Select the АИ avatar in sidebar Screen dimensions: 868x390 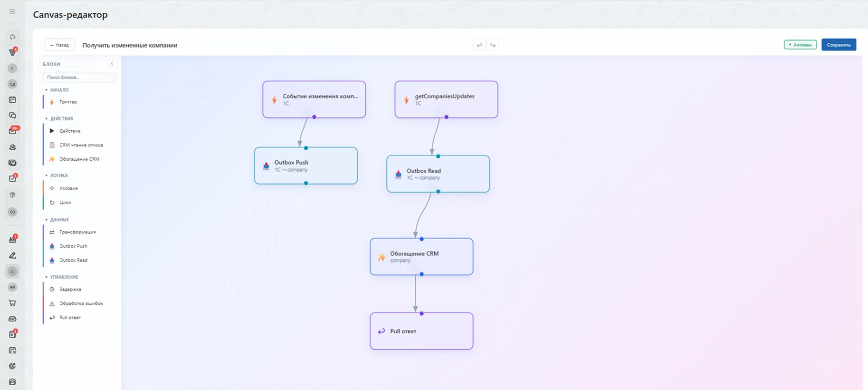pyautogui.click(x=12, y=287)
